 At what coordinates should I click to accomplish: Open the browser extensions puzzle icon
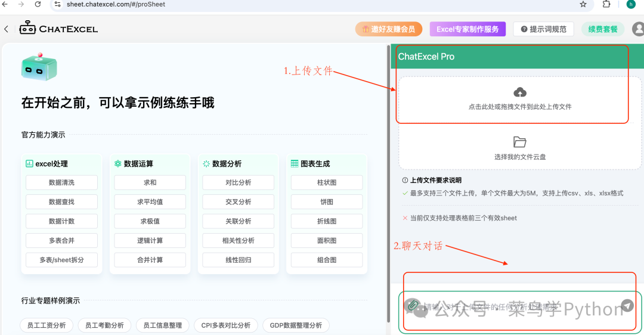pyautogui.click(x=606, y=4)
